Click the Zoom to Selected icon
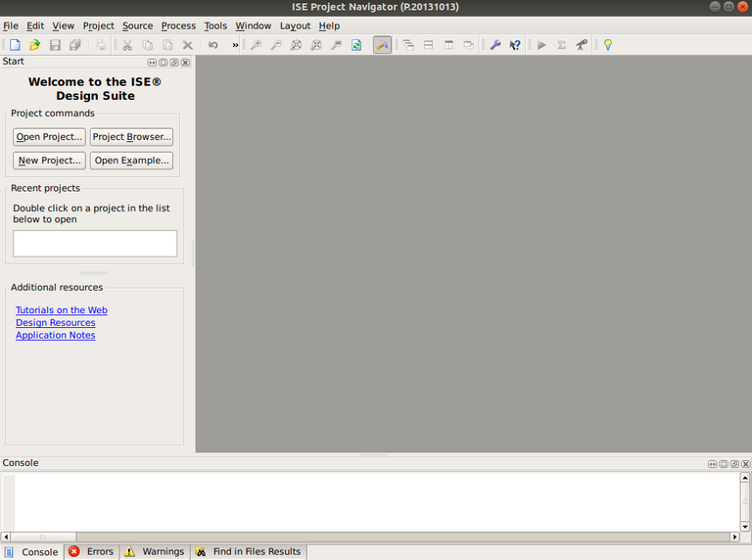752x560 pixels. 316,45
